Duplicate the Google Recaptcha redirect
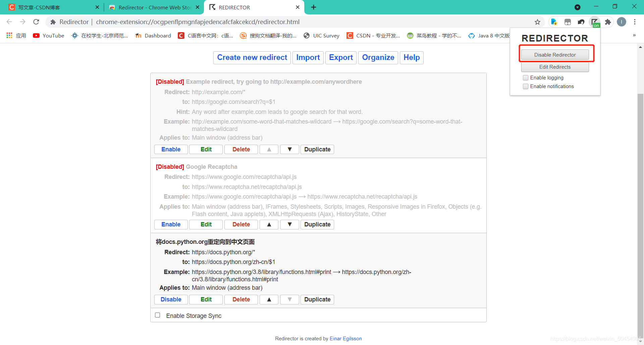 317,224
